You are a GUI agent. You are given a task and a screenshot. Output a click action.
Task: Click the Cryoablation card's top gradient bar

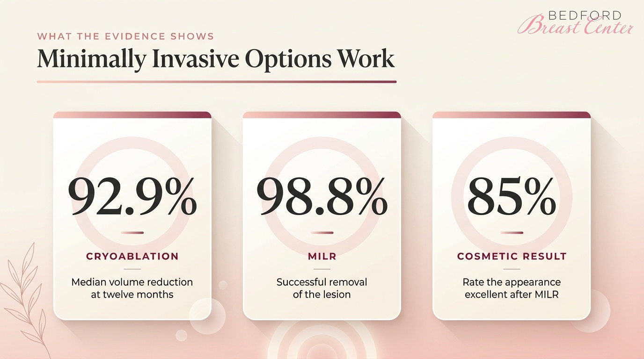(132, 115)
